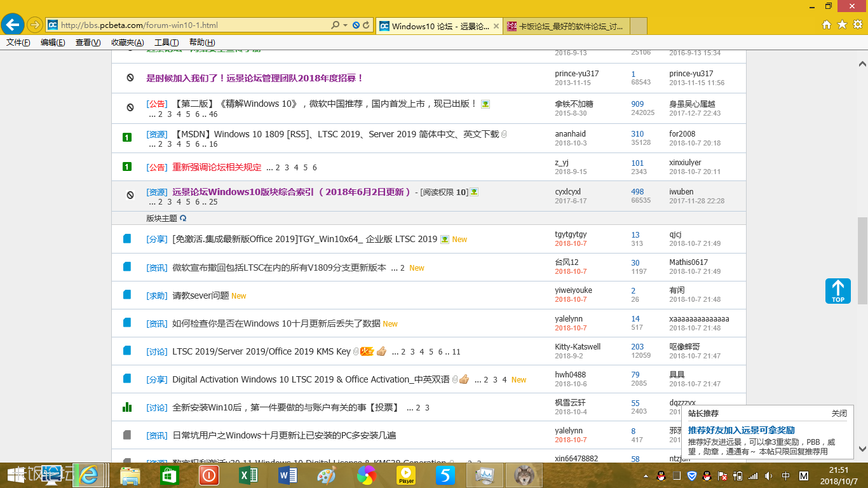Open the yellow Player app on taskbar
Screen dimensions: 868x488
(405, 475)
